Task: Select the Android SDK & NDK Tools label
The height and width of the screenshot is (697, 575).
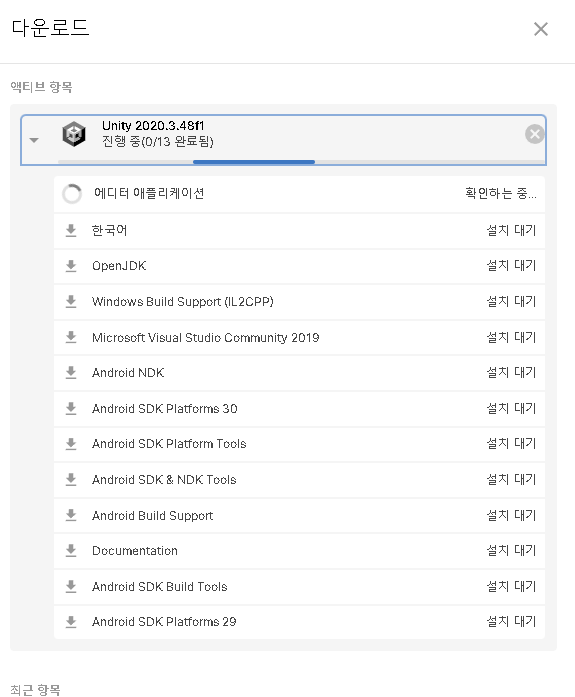Action: pos(164,480)
